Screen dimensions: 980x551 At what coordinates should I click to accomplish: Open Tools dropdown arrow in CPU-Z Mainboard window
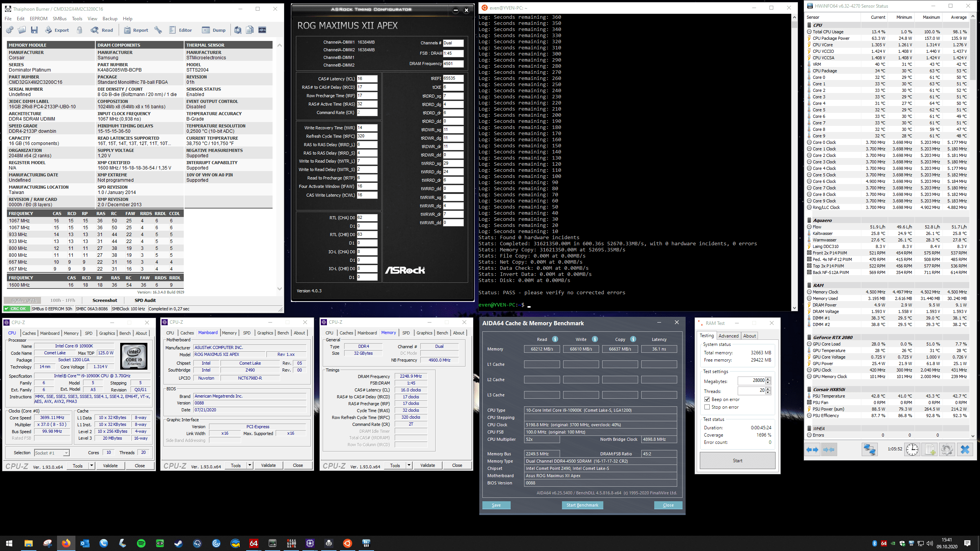(x=250, y=466)
